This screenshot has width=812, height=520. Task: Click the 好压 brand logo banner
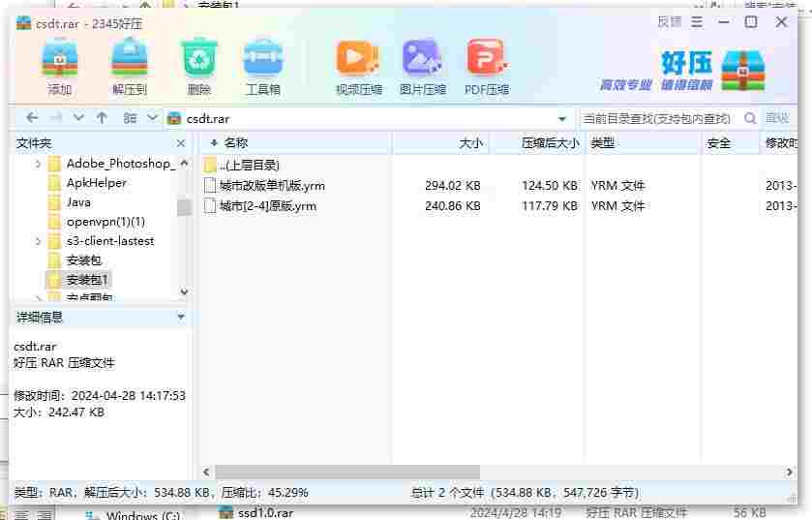[x=682, y=71]
